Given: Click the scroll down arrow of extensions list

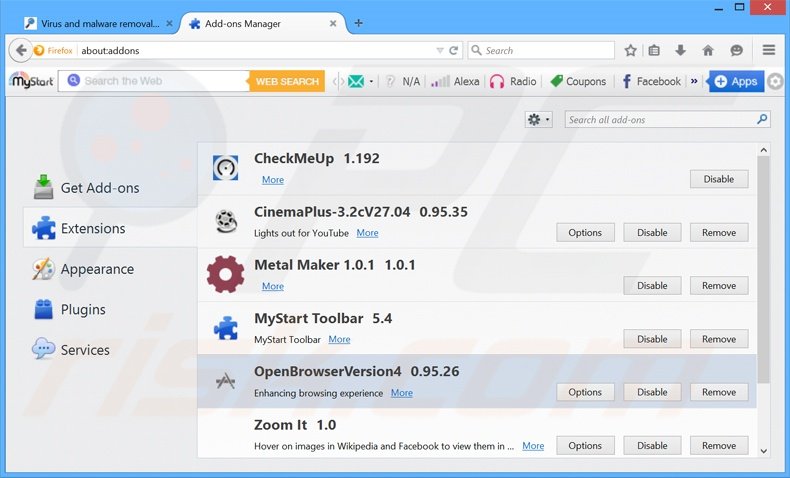Looking at the screenshot, I should pyautogui.click(x=764, y=451).
